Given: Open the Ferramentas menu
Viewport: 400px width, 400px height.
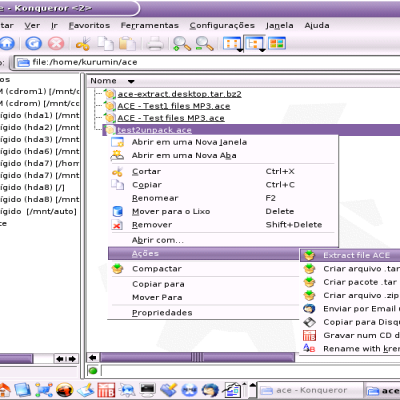Looking at the screenshot, I should click(x=150, y=26).
